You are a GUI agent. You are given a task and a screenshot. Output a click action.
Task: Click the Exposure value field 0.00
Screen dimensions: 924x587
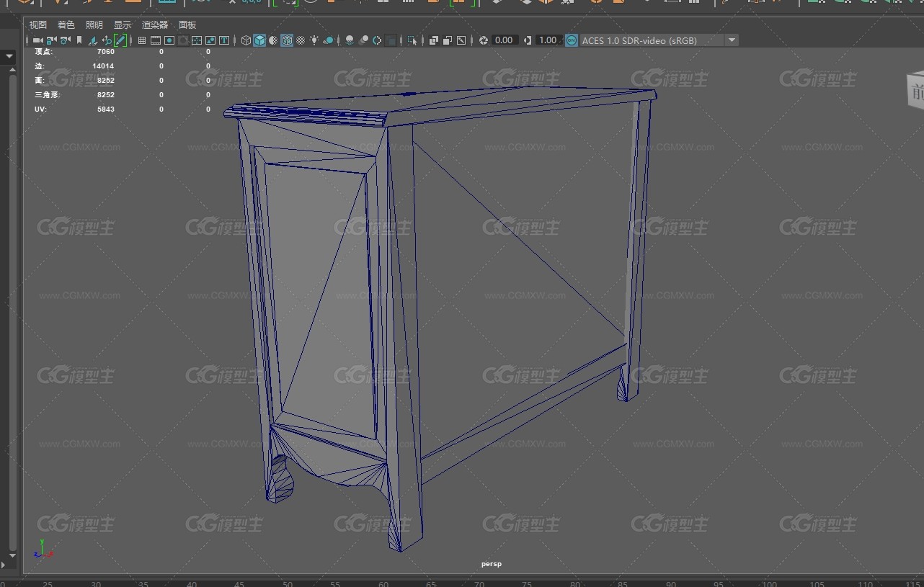tap(505, 40)
